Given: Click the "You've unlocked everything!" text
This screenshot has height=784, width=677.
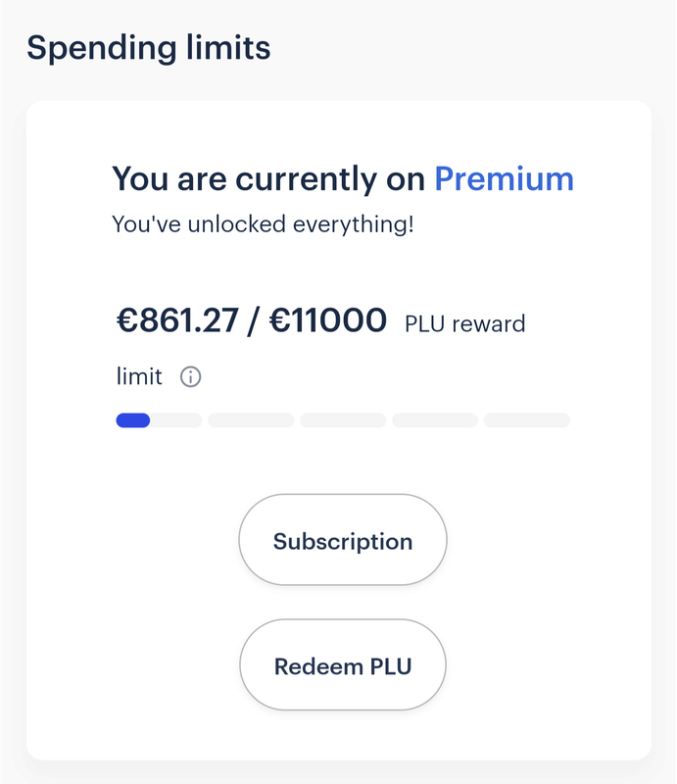Looking at the screenshot, I should [x=263, y=224].
